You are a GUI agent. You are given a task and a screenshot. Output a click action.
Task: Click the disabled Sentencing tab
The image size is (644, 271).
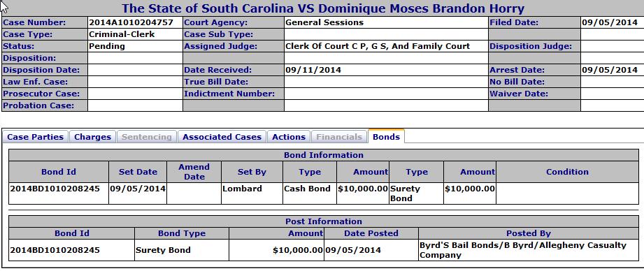(x=146, y=137)
